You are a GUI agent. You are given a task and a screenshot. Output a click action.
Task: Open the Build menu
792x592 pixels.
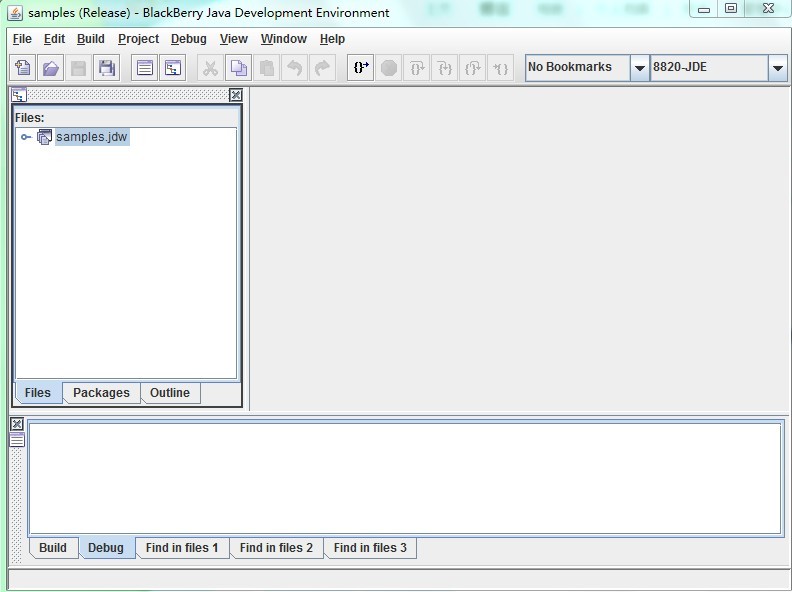pyautogui.click(x=91, y=39)
